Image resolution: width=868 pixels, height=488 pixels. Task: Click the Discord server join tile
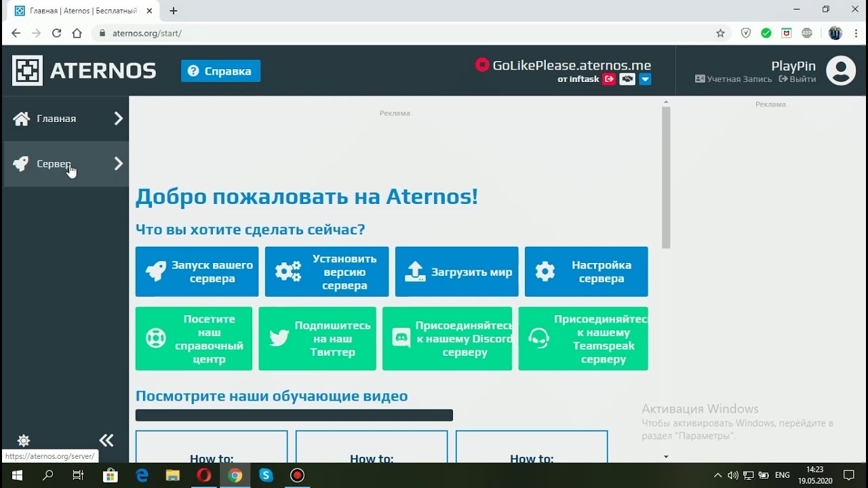pyautogui.click(x=447, y=339)
